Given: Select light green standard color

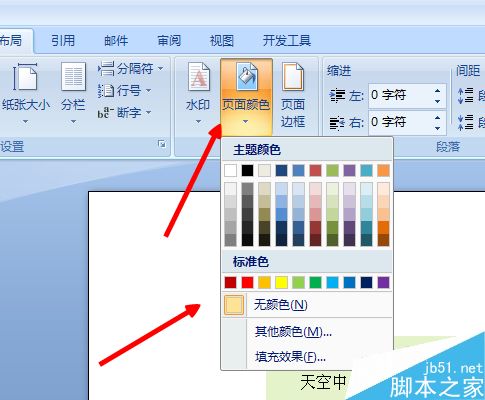Looking at the screenshot, I should [298, 282].
